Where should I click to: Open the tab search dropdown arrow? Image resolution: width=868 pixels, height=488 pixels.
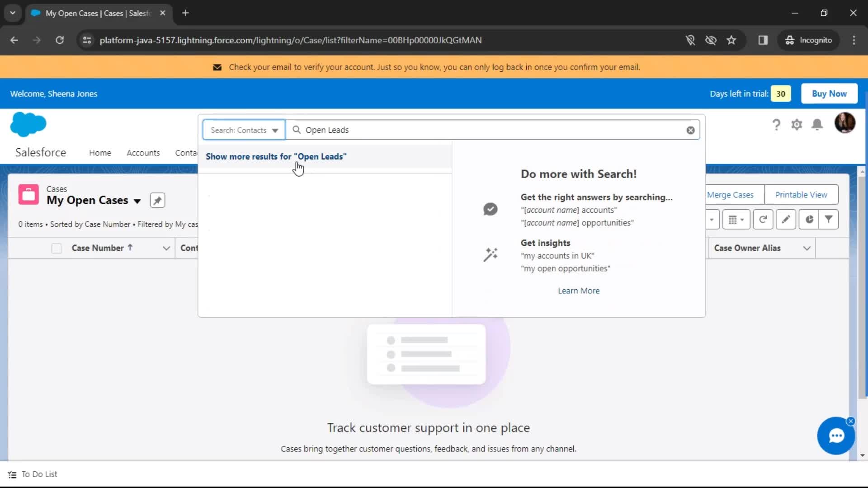click(13, 13)
